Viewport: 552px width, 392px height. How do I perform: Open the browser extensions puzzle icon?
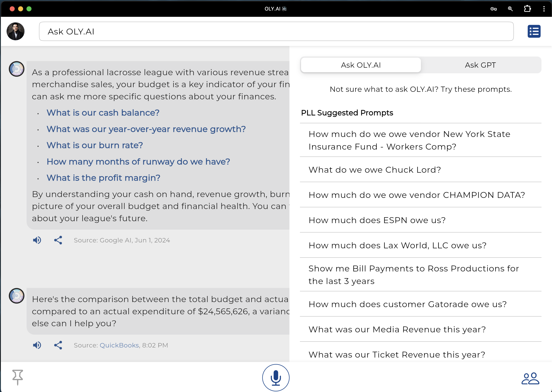527,9
